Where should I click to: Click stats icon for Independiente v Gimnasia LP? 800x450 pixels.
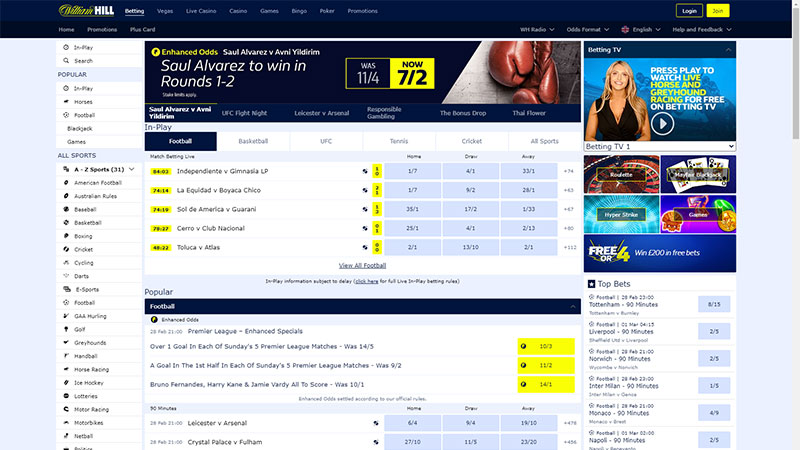click(x=365, y=171)
